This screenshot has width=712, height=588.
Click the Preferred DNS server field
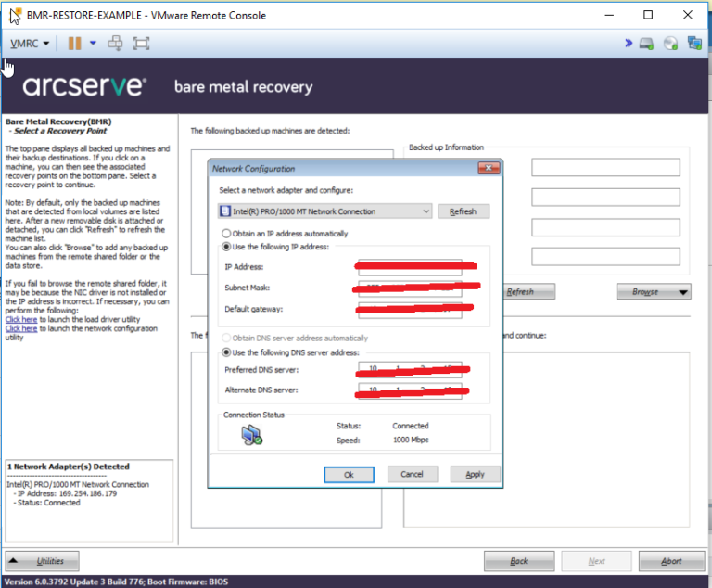tap(410, 370)
